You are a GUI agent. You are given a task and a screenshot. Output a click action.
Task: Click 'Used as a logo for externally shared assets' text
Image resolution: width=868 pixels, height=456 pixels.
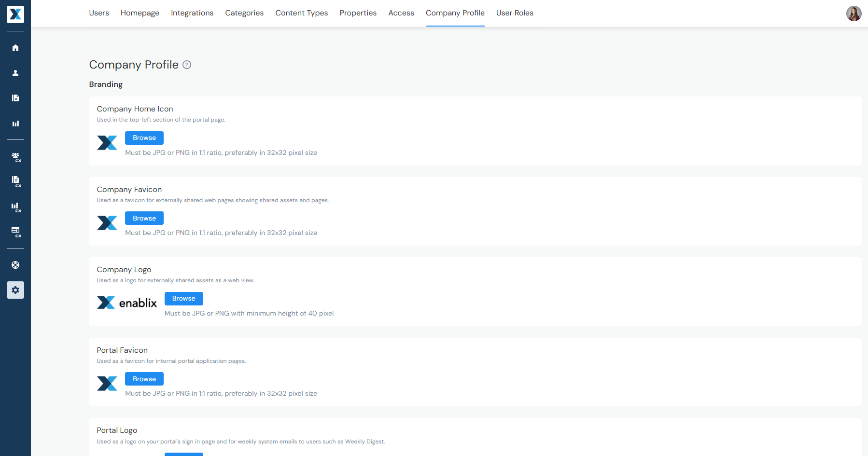click(x=176, y=280)
